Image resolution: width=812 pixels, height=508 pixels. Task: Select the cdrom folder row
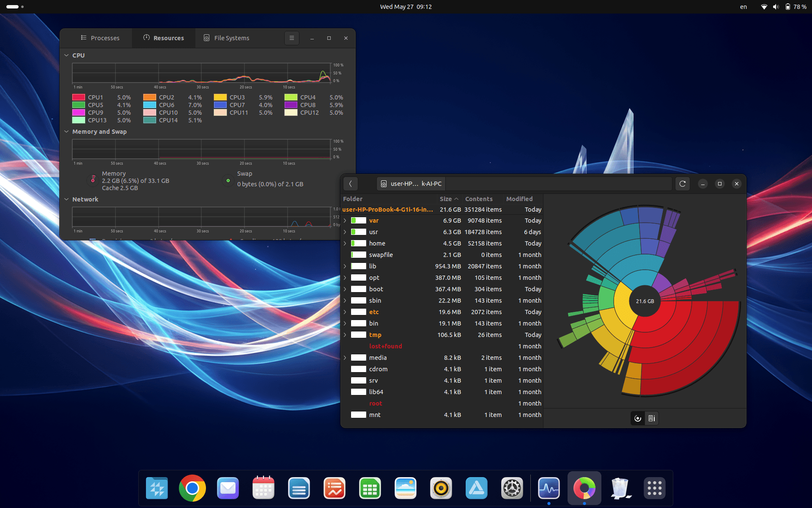click(442, 369)
